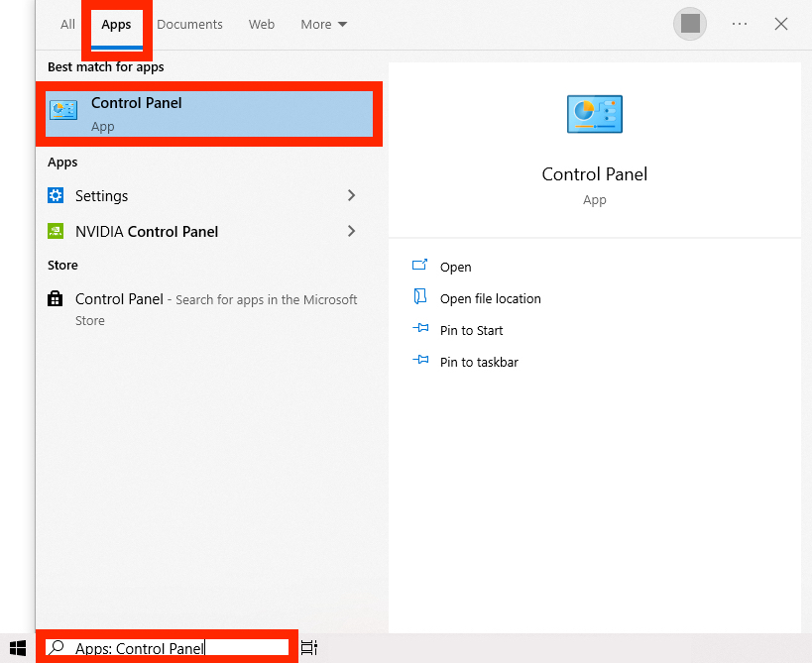Click the Pin to taskbar pin icon

point(420,359)
